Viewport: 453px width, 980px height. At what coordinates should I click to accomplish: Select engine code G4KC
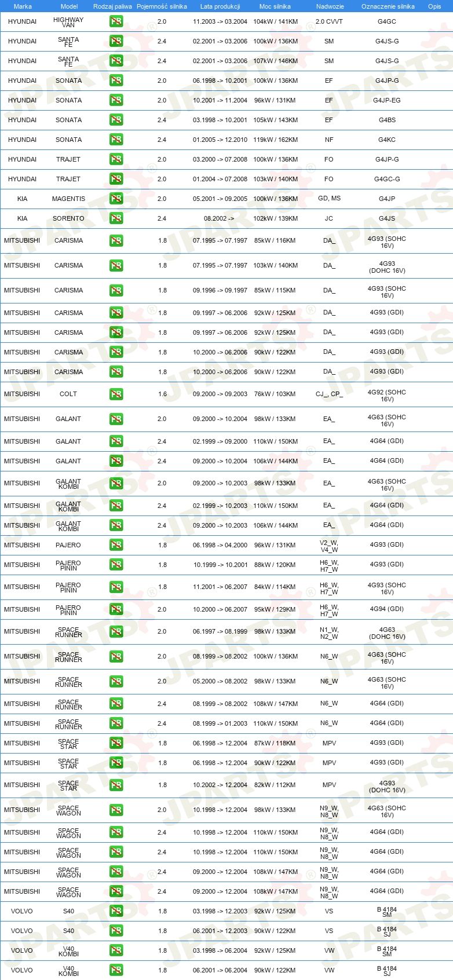(x=387, y=140)
